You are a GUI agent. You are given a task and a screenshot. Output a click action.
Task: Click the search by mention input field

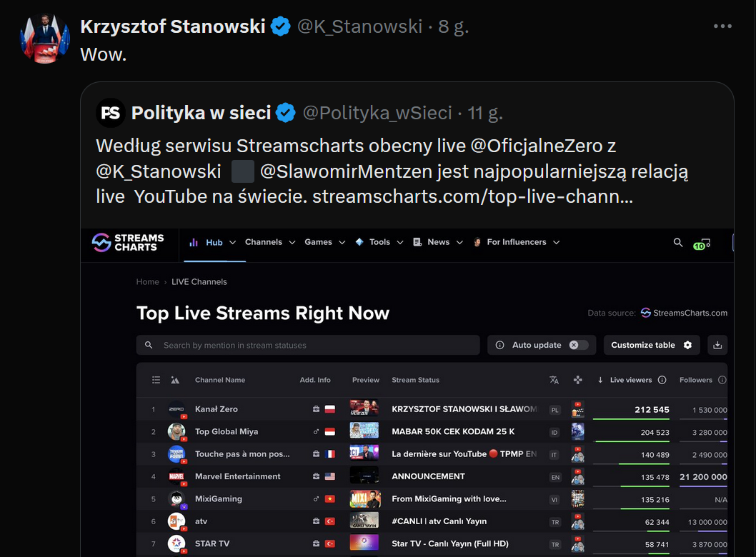(x=314, y=345)
